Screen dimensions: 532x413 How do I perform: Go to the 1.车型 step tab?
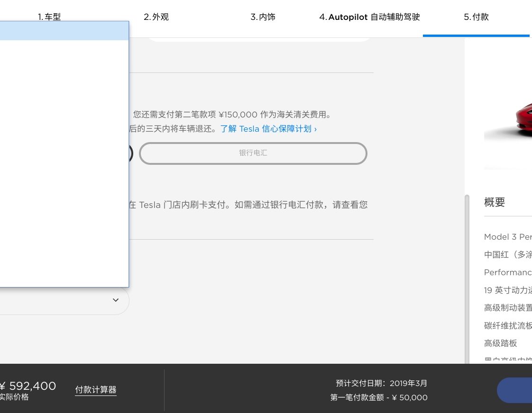click(x=49, y=17)
